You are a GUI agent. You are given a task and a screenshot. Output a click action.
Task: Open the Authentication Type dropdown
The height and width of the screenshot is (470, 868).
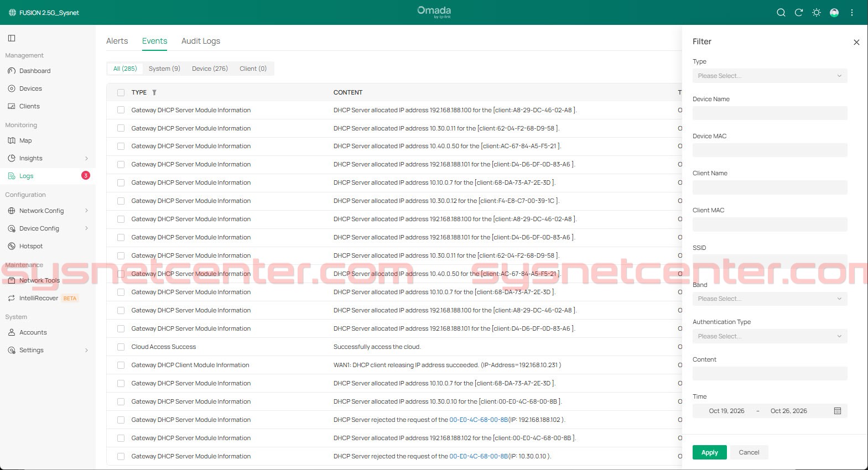770,336
